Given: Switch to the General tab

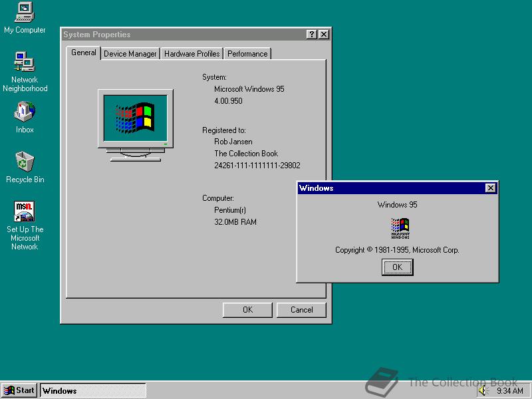Looking at the screenshot, I should tap(84, 53).
